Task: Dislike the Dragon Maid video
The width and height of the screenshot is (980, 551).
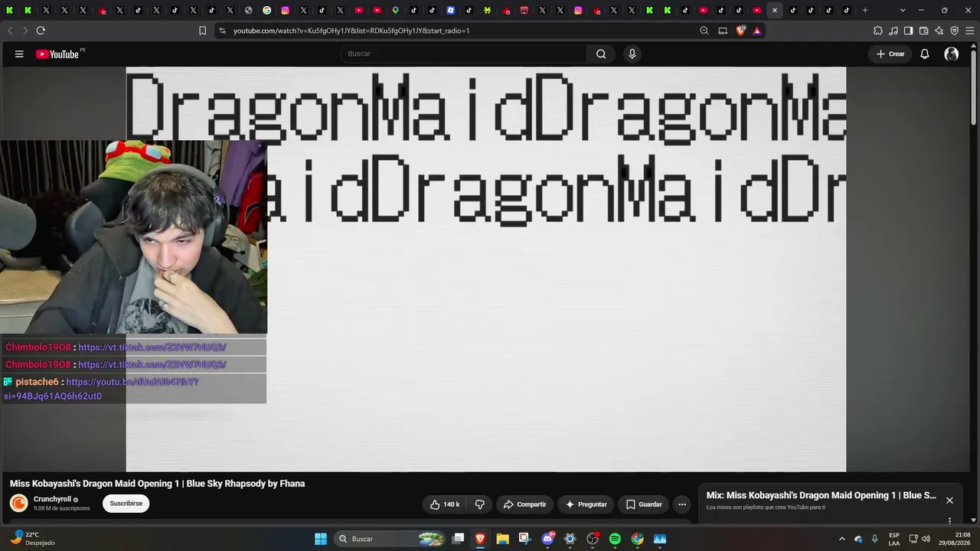Action: click(x=480, y=504)
